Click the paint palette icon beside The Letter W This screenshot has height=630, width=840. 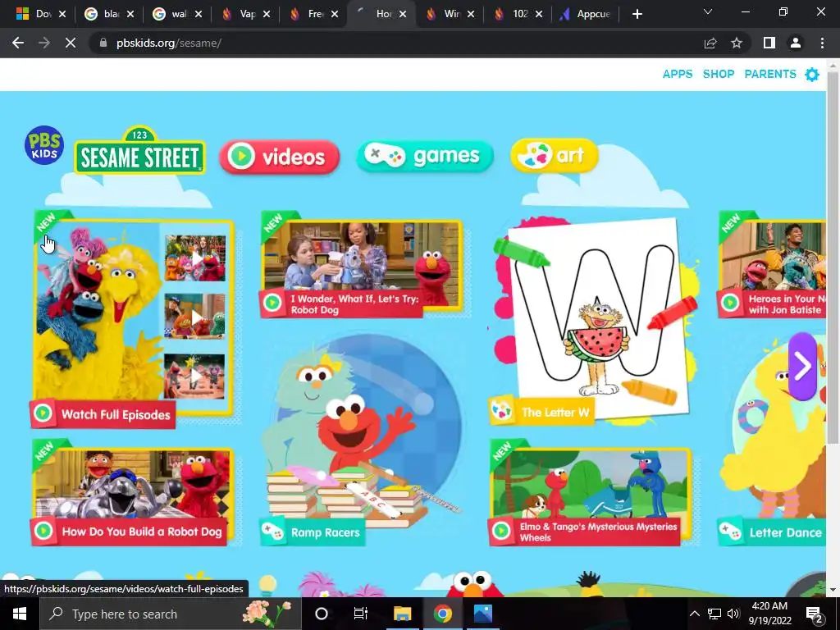pos(501,410)
